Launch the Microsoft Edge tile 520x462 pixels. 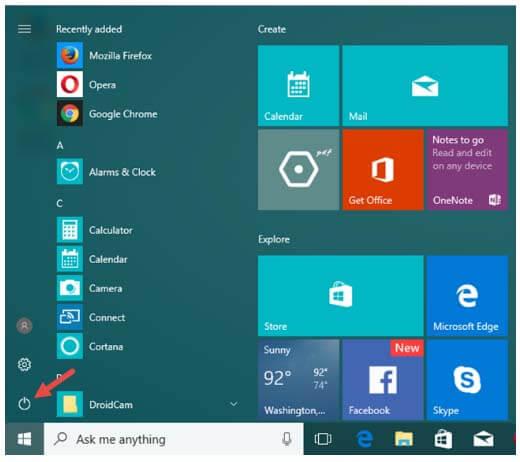pyautogui.click(x=467, y=296)
